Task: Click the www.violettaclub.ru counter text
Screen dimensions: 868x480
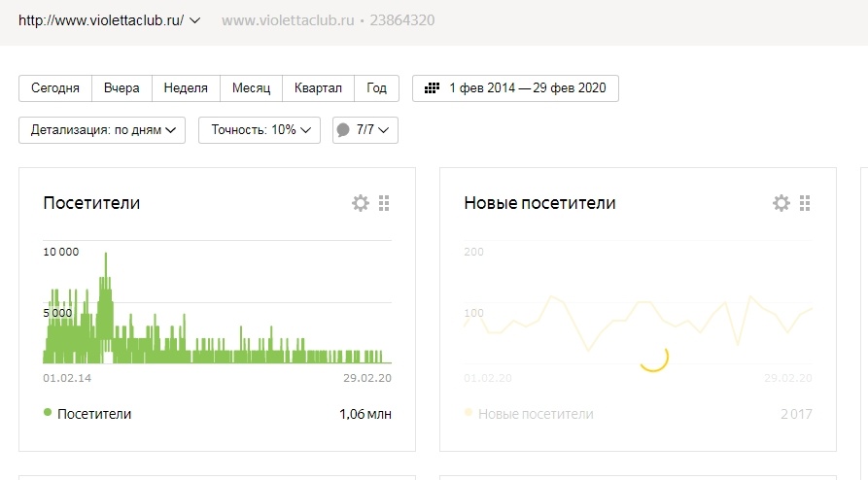Action: [x=288, y=20]
